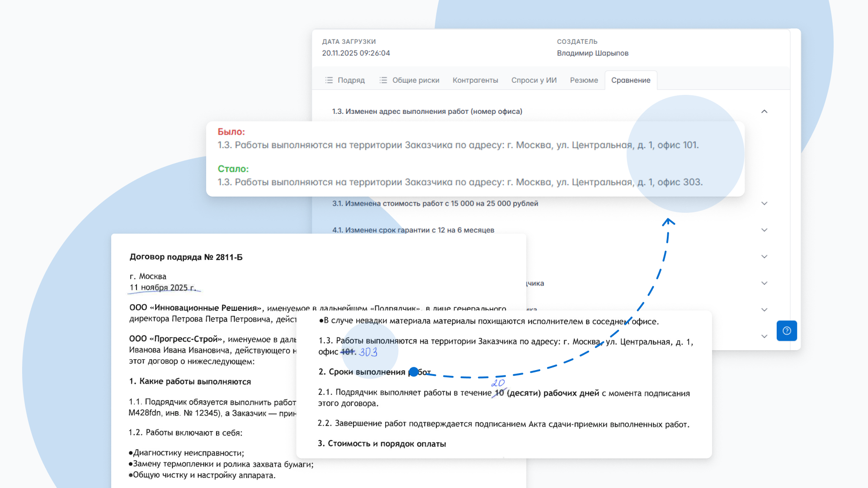This screenshot has width=868, height=488.
Task: Click the upload date 20.11.2025 09:26:04
Action: [x=356, y=53]
